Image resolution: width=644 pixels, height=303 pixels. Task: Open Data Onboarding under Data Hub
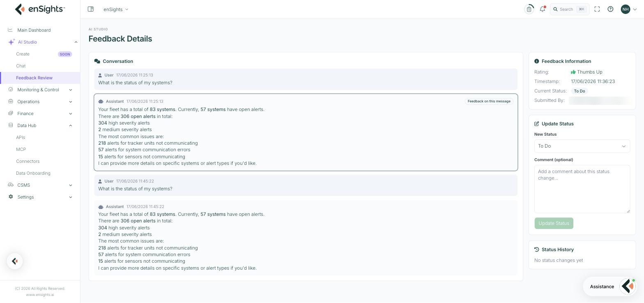(x=33, y=173)
